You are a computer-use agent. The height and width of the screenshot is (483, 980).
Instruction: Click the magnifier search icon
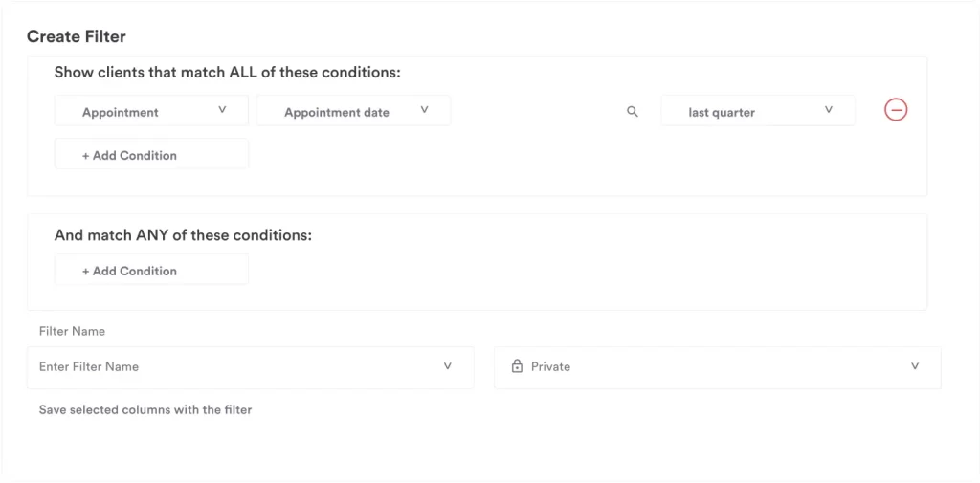point(632,112)
